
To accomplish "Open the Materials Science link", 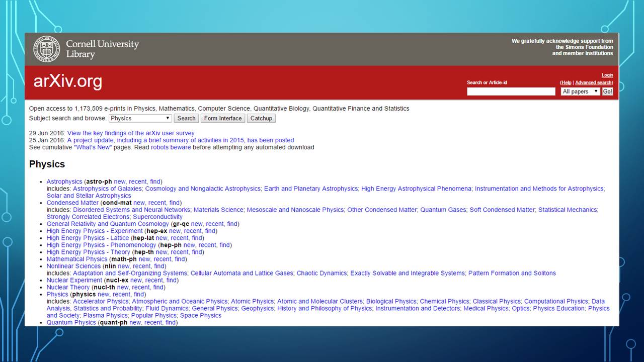I will tap(218, 210).
